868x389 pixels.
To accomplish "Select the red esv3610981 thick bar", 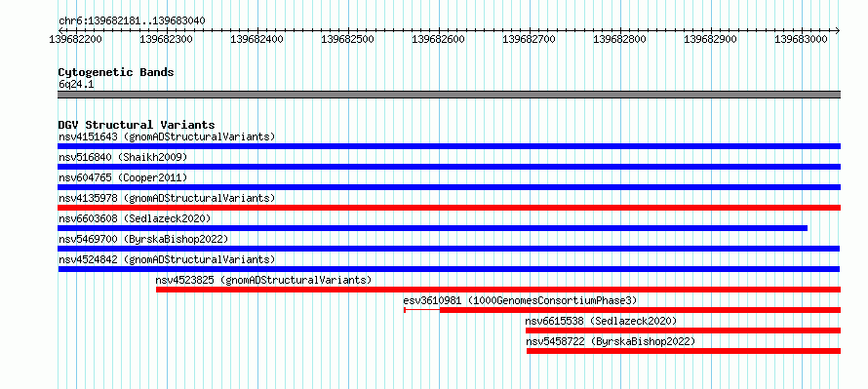I will click(641, 310).
